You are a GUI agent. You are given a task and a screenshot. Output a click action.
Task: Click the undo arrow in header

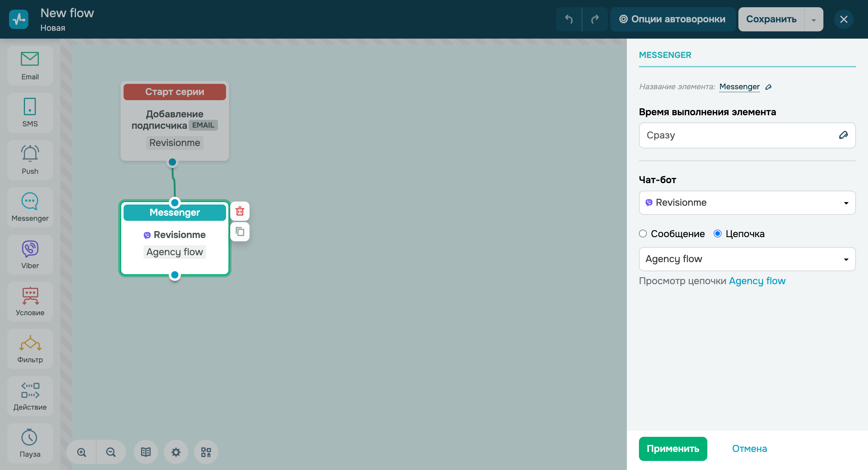pyautogui.click(x=569, y=19)
